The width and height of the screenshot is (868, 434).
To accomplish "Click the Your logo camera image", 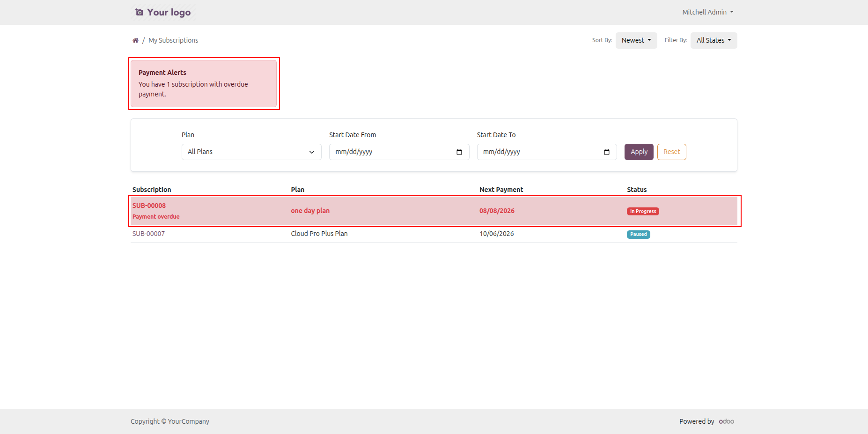I will click(163, 12).
